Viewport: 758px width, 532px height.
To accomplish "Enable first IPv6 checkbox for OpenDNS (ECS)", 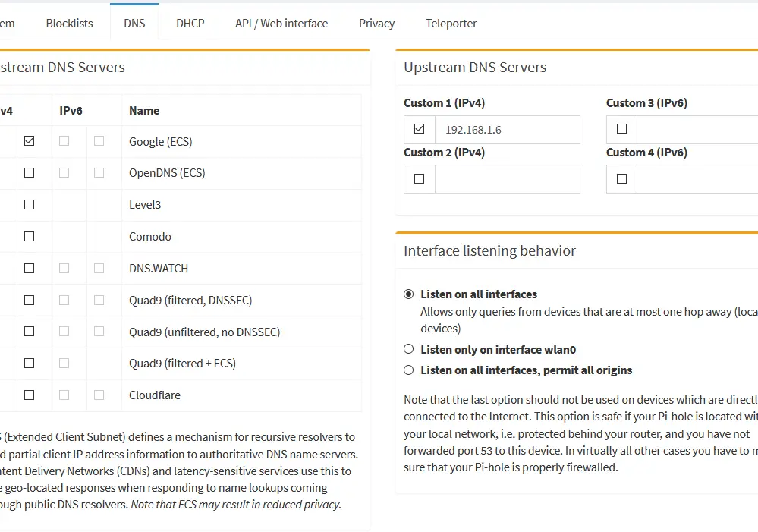I will point(64,173).
